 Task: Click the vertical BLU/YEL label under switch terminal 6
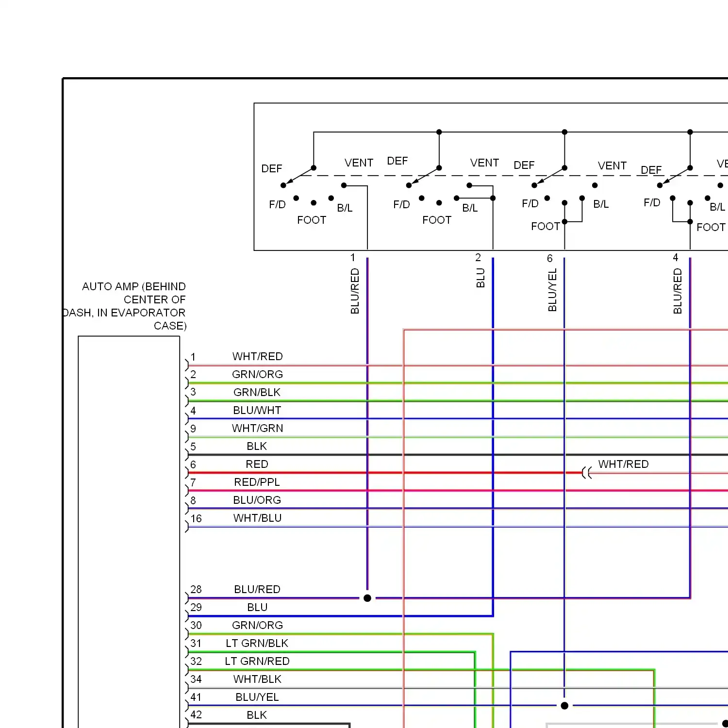(x=552, y=290)
